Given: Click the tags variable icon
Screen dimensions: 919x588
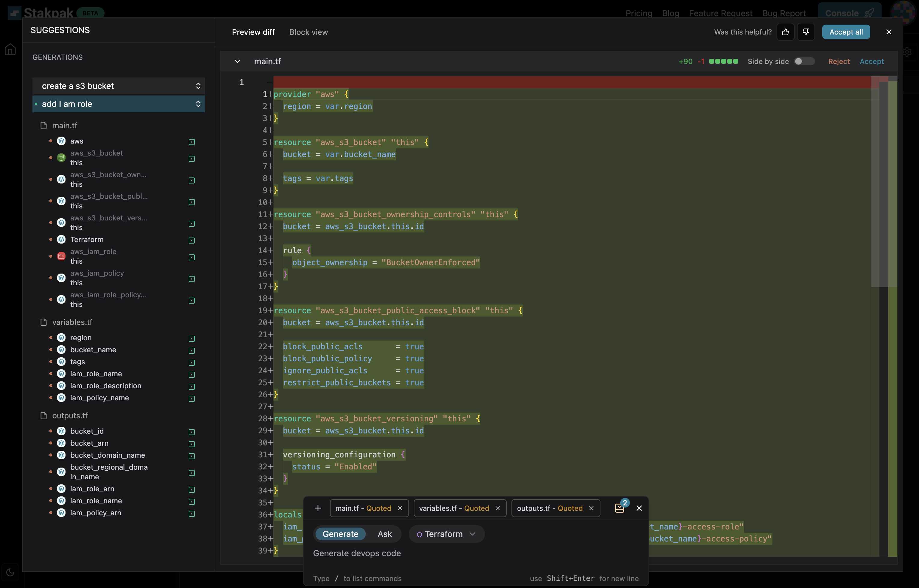Looking at the screenshot, I should click(61, 362).
